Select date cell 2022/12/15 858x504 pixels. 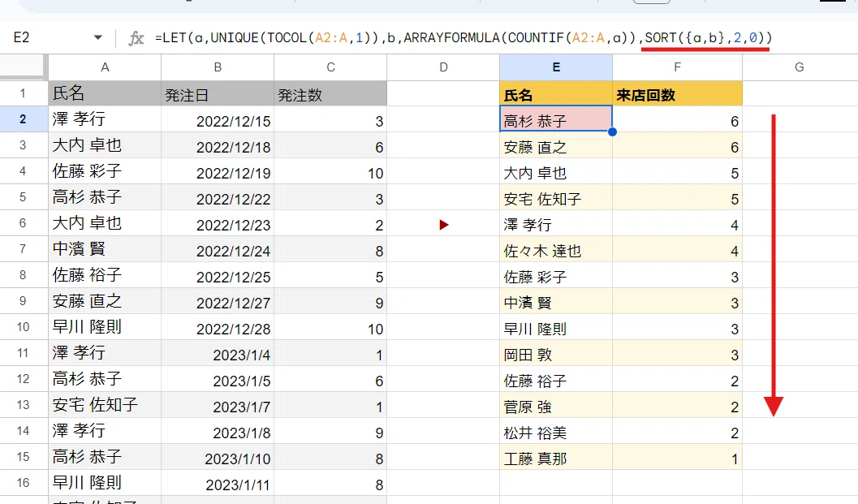218,119
